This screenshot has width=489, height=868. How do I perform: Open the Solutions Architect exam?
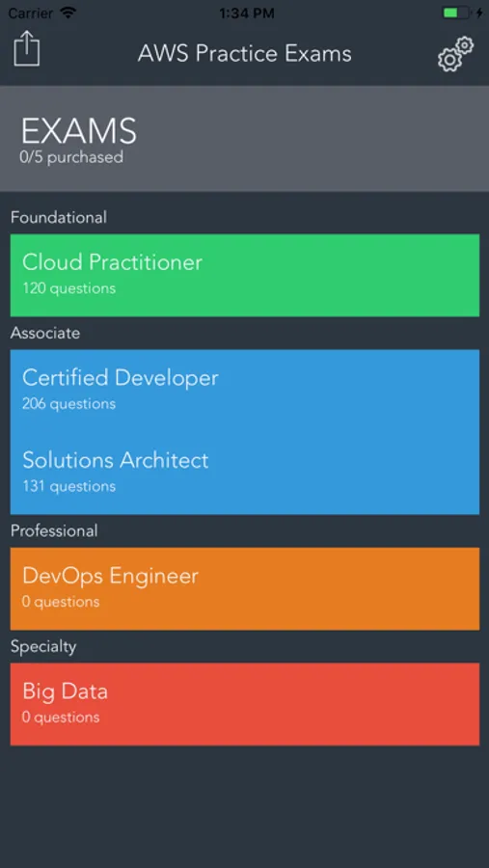(x=245, y=474)
